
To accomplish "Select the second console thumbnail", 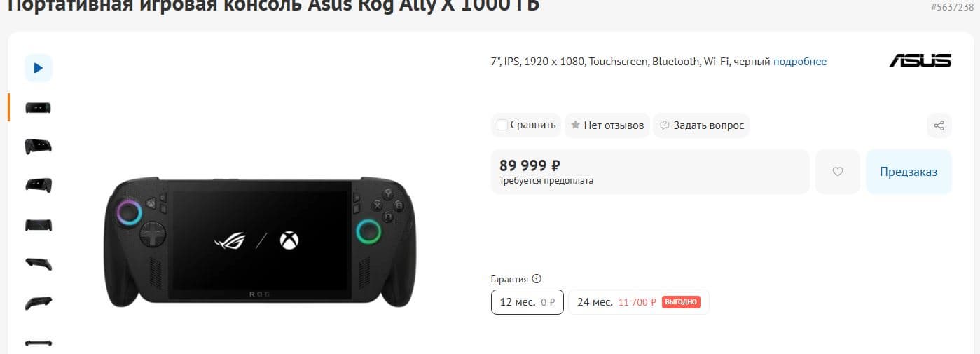I will point(39,147).
